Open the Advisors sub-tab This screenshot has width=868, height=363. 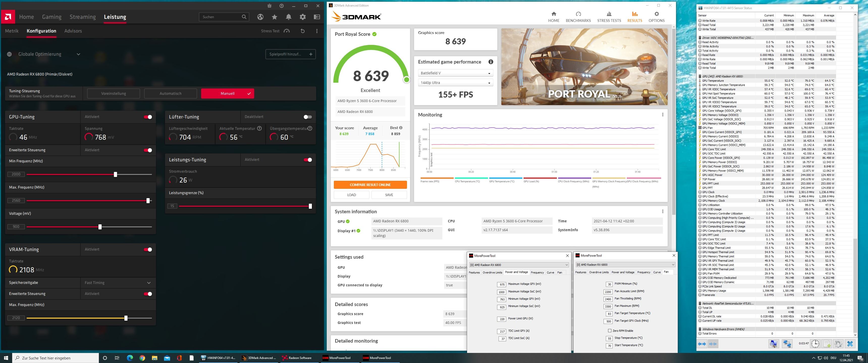(73, 31)
